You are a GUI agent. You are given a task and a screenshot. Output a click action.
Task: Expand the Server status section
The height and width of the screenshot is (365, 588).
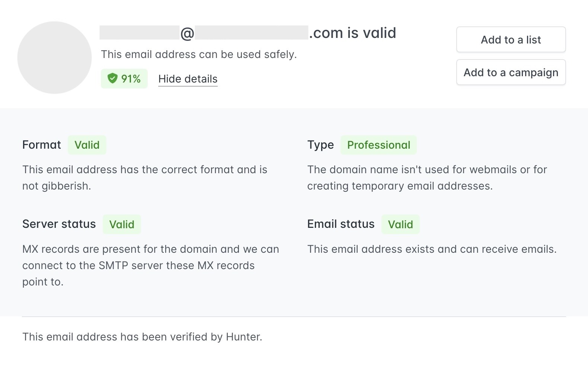(x=59, y=224)
